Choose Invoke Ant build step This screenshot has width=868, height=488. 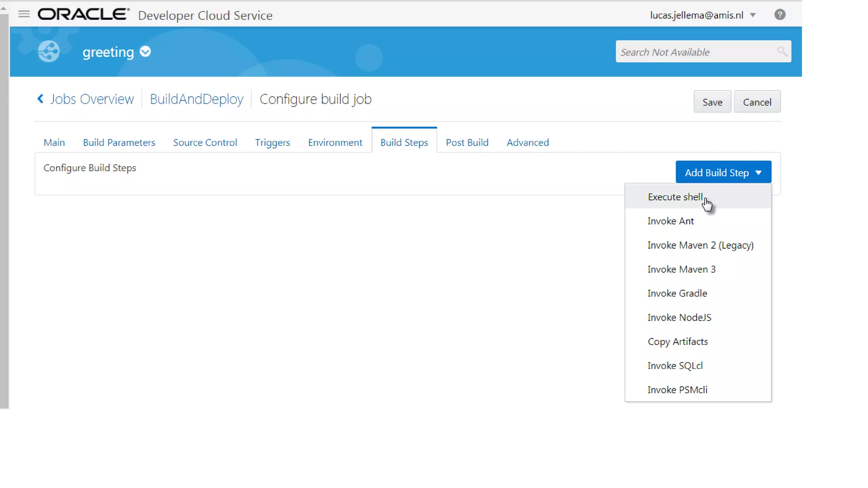pos(670,221)
